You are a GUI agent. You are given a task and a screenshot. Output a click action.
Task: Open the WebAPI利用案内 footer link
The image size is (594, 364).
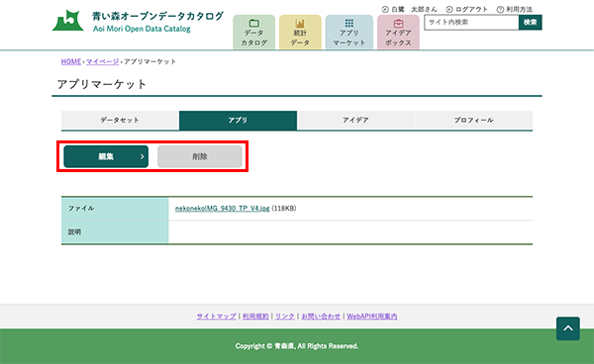tap(372, 317)
